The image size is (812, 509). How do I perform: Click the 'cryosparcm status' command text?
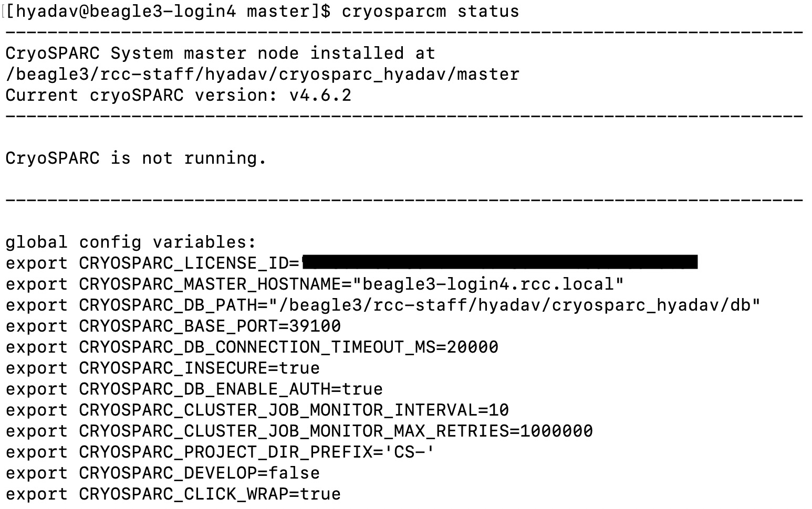pyautogui.click(x=430, y=12)
